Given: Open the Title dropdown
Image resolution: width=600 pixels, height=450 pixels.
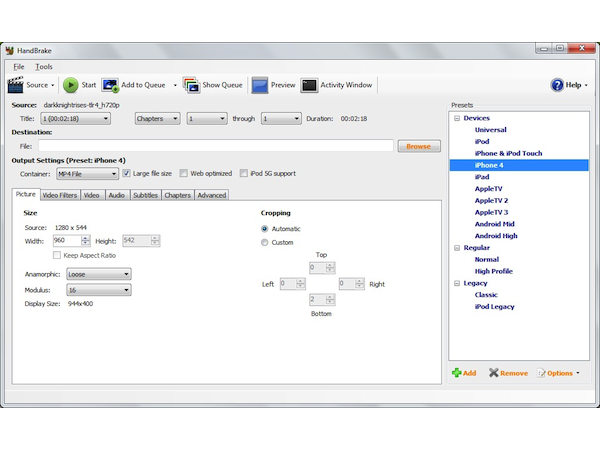Looking at the screenshot, I should click(x=75, y=119).
